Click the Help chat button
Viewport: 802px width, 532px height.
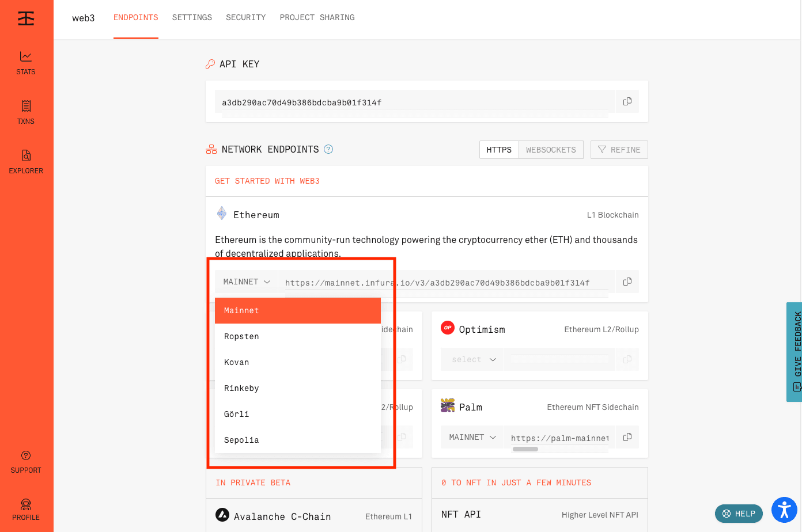coord(739,514)
